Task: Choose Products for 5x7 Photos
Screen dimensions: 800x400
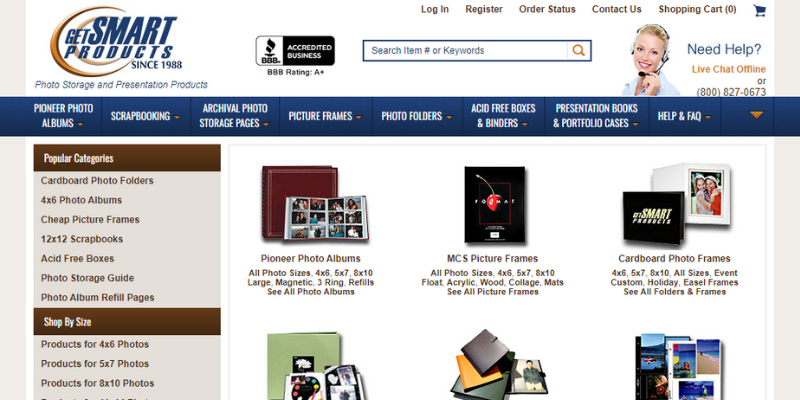Action: (95, 364)
